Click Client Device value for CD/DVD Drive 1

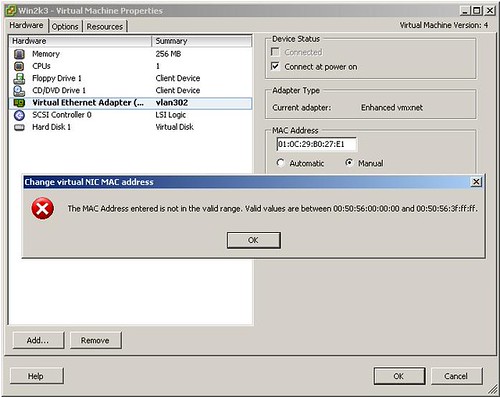pyautogui.click(x=178, y=91)
